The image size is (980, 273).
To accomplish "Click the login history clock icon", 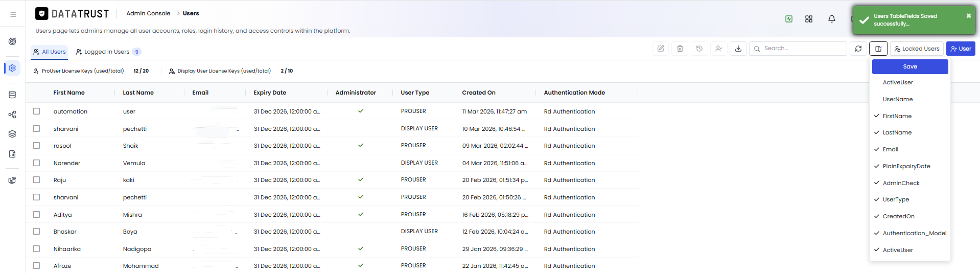I will tap(699, 49).
